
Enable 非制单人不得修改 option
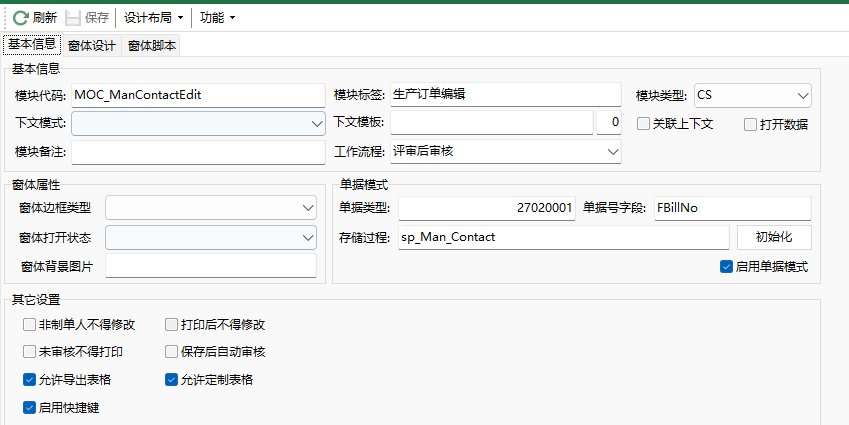(x=29, y=325)
